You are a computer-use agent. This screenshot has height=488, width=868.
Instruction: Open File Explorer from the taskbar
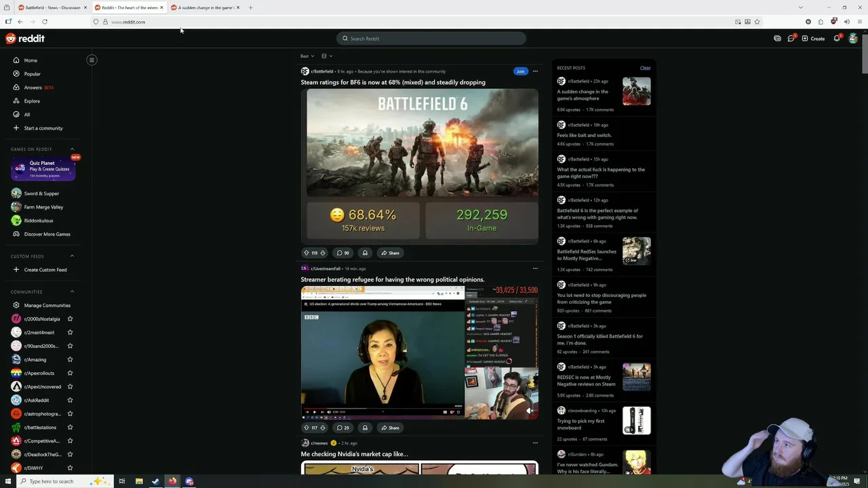[139, 481]
